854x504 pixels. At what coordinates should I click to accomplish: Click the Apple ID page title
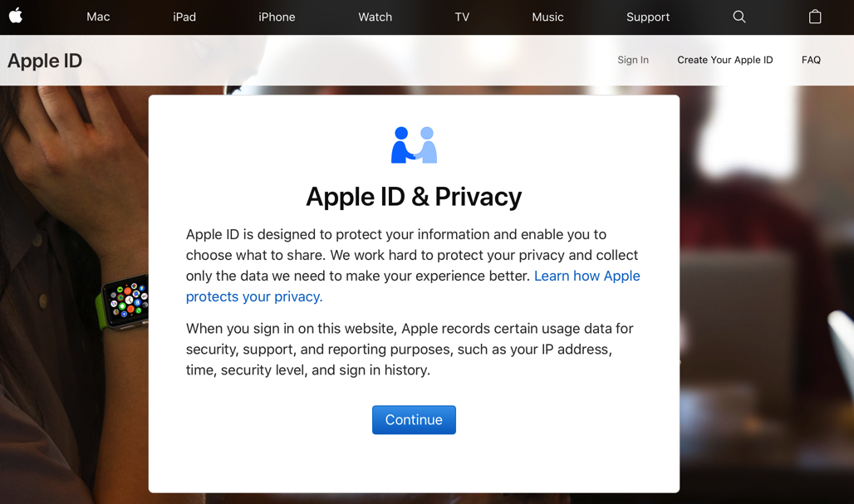click(45, 61)
